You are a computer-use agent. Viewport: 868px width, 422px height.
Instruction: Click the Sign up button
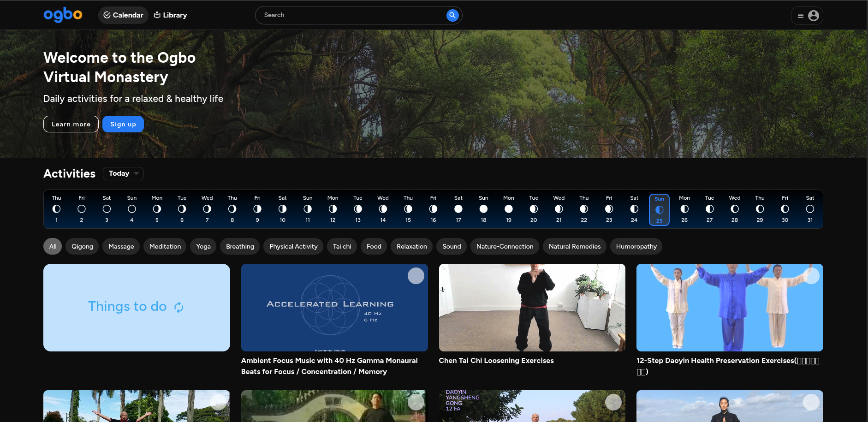(x=123, y=124)
